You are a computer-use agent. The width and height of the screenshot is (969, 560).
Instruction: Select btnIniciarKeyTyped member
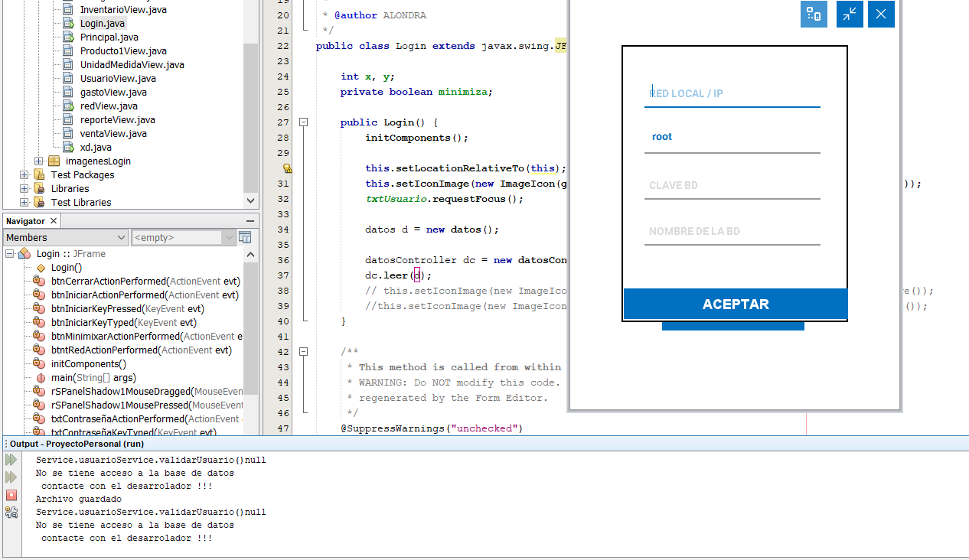click(x=124, y=323)
